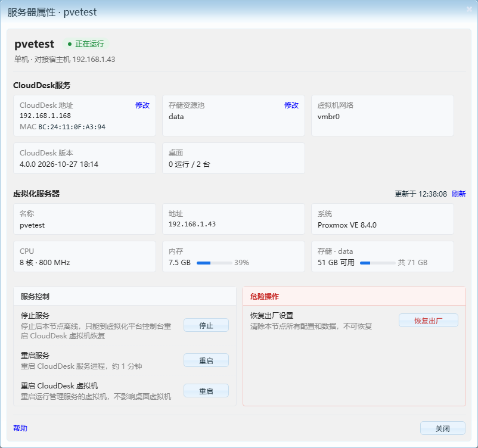Click 重启 button next to 重启服务

click(x=206, y=360)
